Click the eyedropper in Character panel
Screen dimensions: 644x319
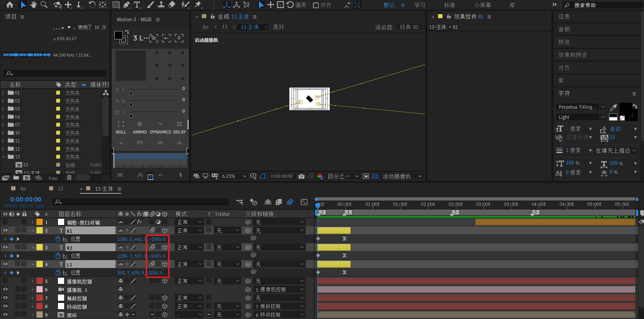click(613, 107)
